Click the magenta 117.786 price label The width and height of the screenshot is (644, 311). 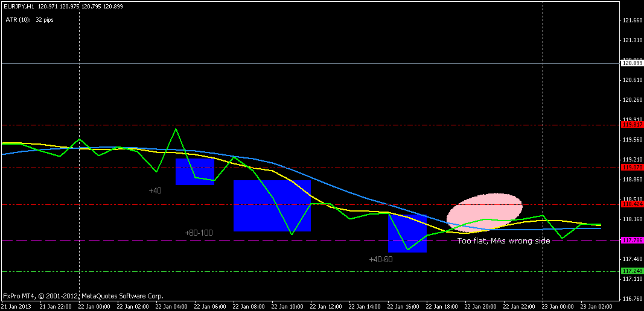632,240
